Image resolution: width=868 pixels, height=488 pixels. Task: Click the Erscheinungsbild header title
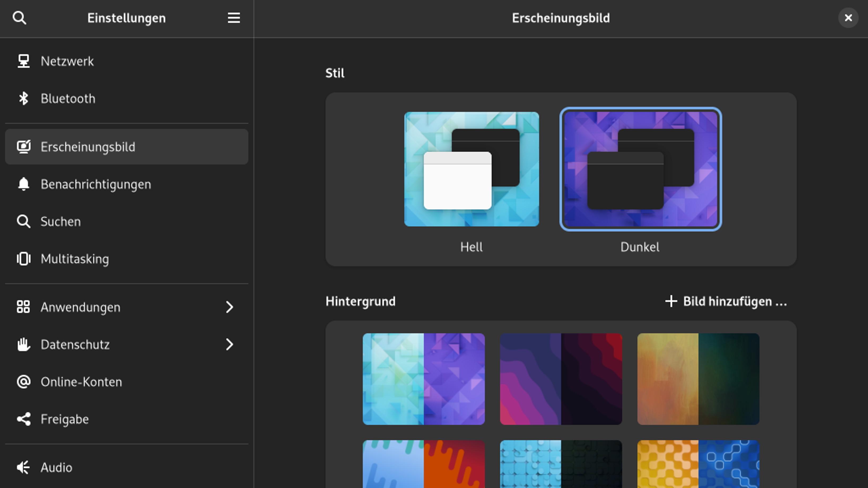coord(561,18)
